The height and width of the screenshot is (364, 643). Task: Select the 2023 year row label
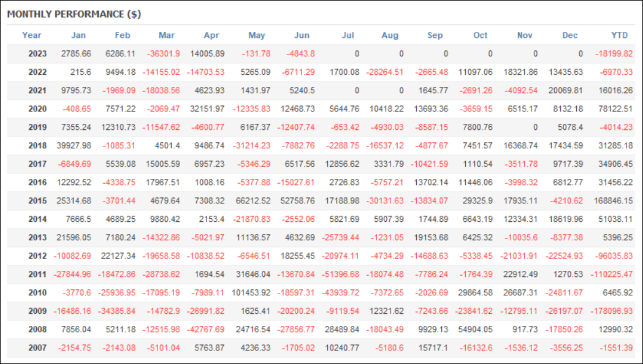coord(37,54)
